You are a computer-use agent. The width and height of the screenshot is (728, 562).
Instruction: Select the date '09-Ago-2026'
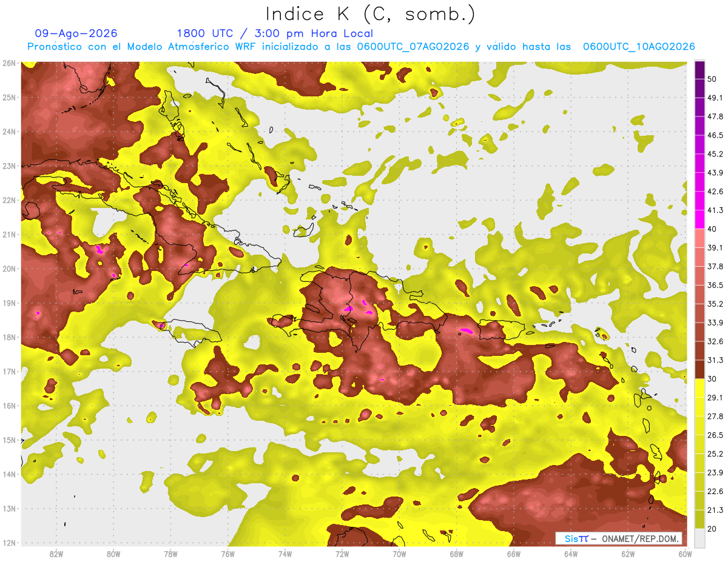point(76,33)
